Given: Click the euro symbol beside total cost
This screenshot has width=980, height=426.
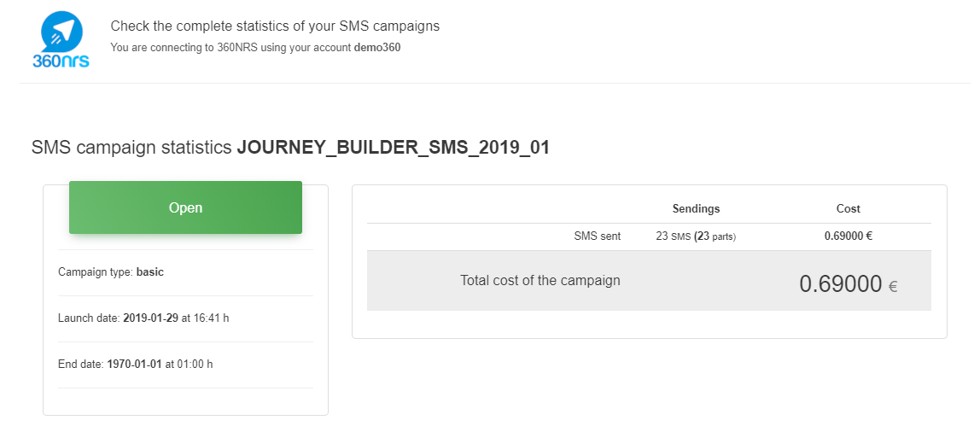Looking at the screenshot, I should click(893, 288).
